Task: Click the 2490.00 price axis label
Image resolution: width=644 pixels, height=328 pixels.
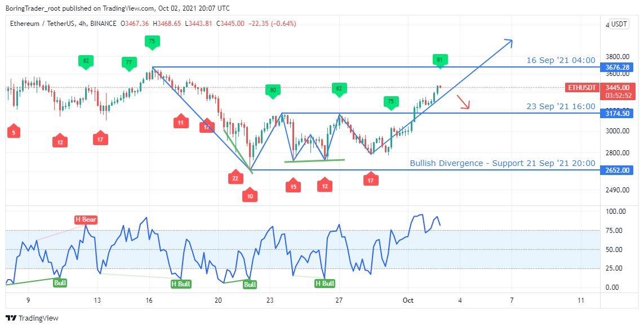Action: click(x=618, y=190)
